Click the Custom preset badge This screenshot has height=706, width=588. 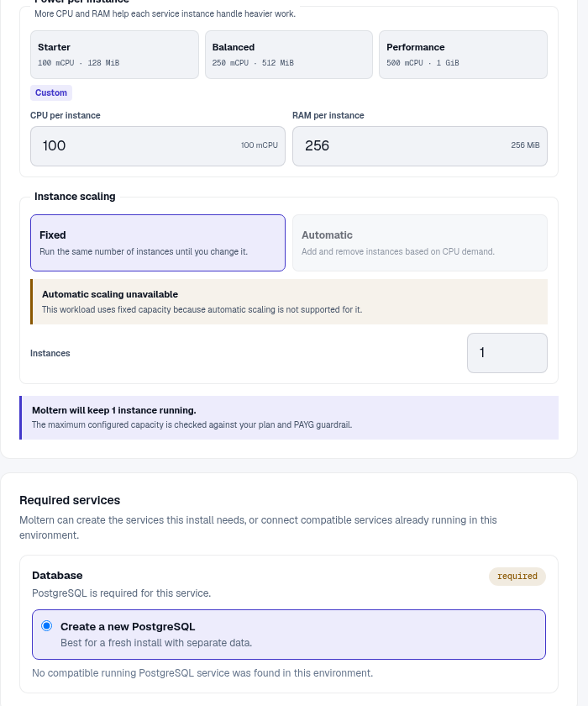coord(51,92)
